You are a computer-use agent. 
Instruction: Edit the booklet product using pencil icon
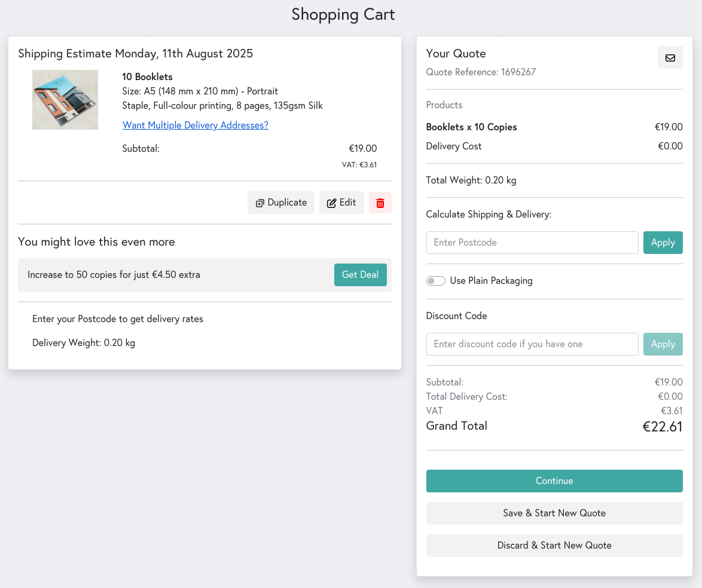pyautogui.click(x=341, y=203)
